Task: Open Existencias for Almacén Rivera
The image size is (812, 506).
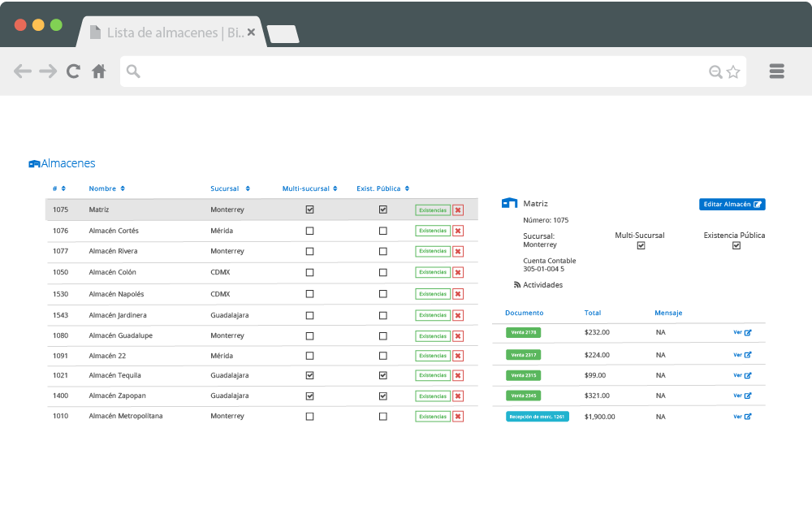Action: pos(433,251)
